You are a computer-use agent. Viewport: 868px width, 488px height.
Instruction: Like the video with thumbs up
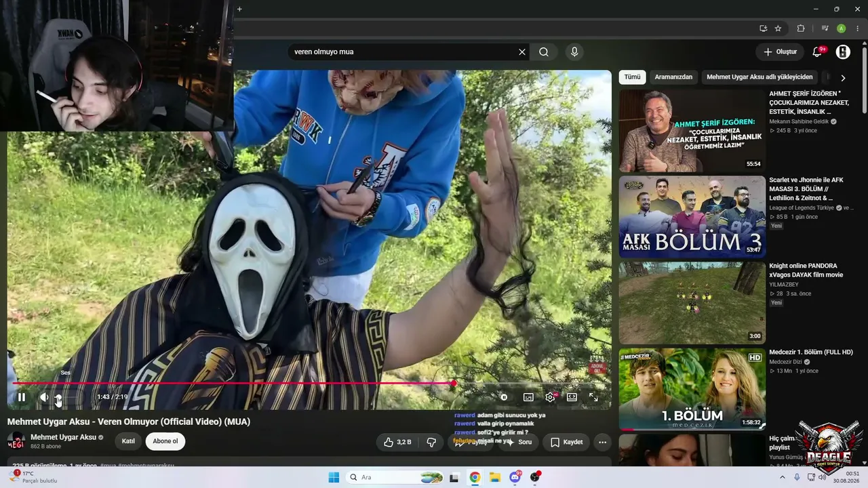(x=397, y=442)
